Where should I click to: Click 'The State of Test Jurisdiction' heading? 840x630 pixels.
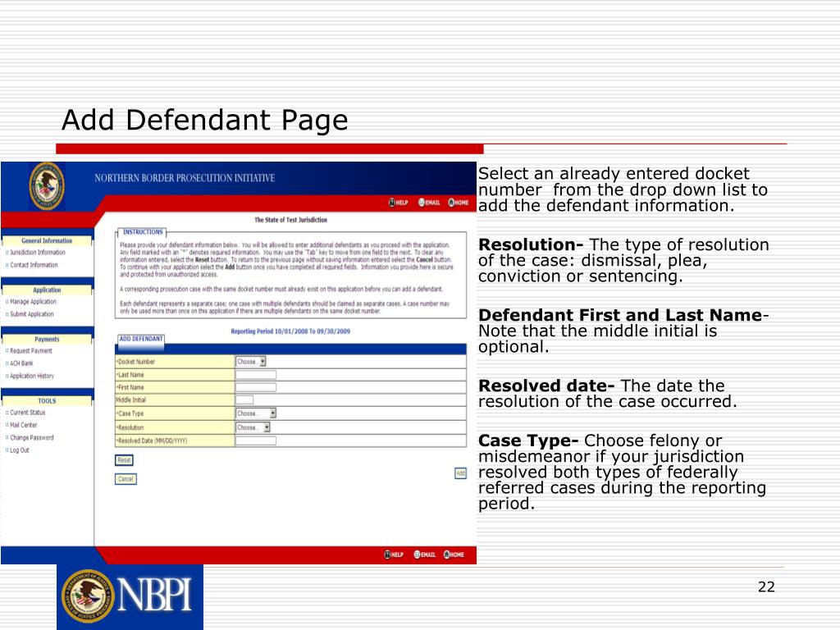[290, 220]
